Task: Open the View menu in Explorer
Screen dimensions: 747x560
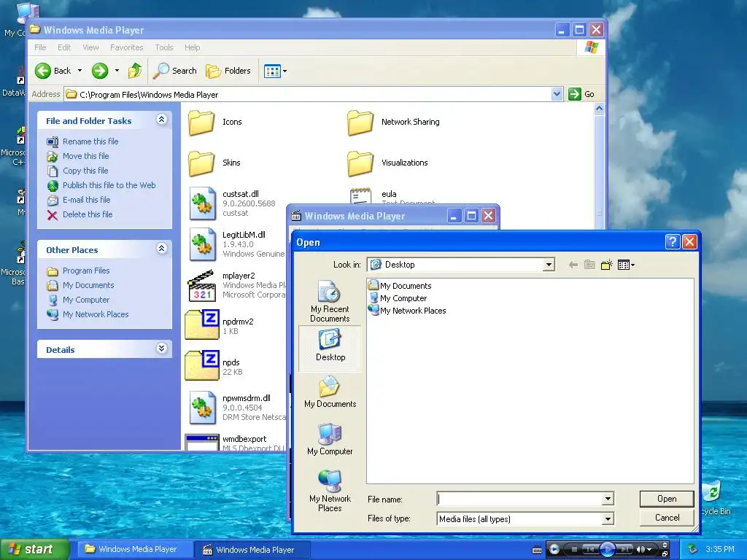Action: (90, 47)
